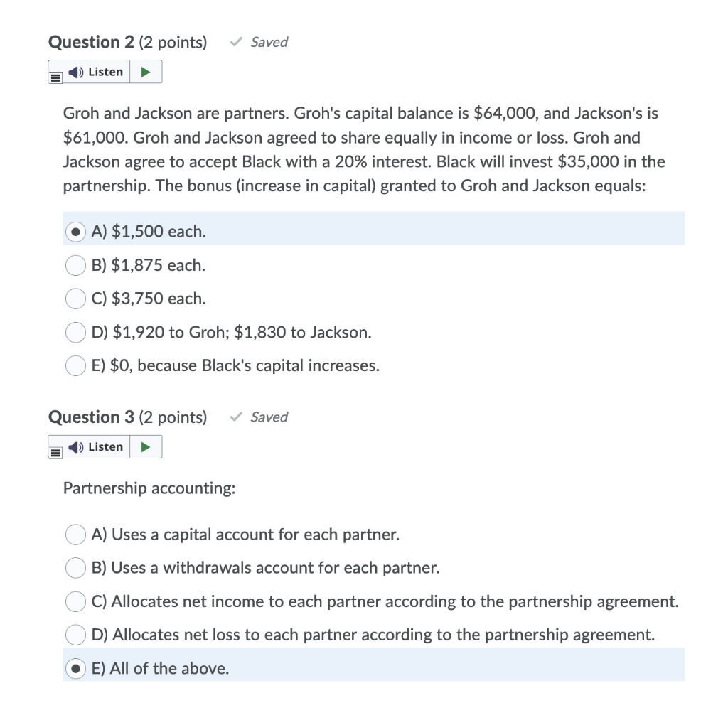Select answer E) All of the above for Question 3
728x703 pixels.
click(x=75, y=668)
